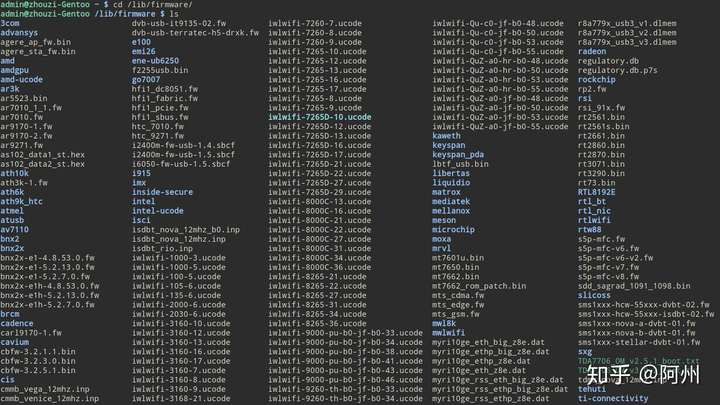Select the RTL8192E directory name
720x405 pixels.
click(x=598, y=192)
